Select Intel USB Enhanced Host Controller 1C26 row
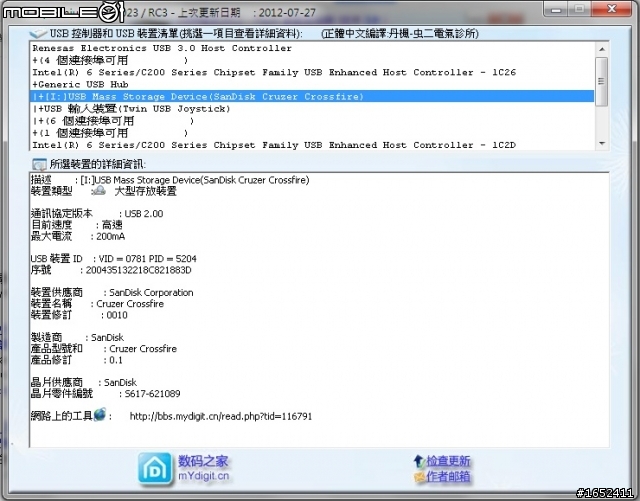Screen dimensions: 640x501 tap(312, 72)
